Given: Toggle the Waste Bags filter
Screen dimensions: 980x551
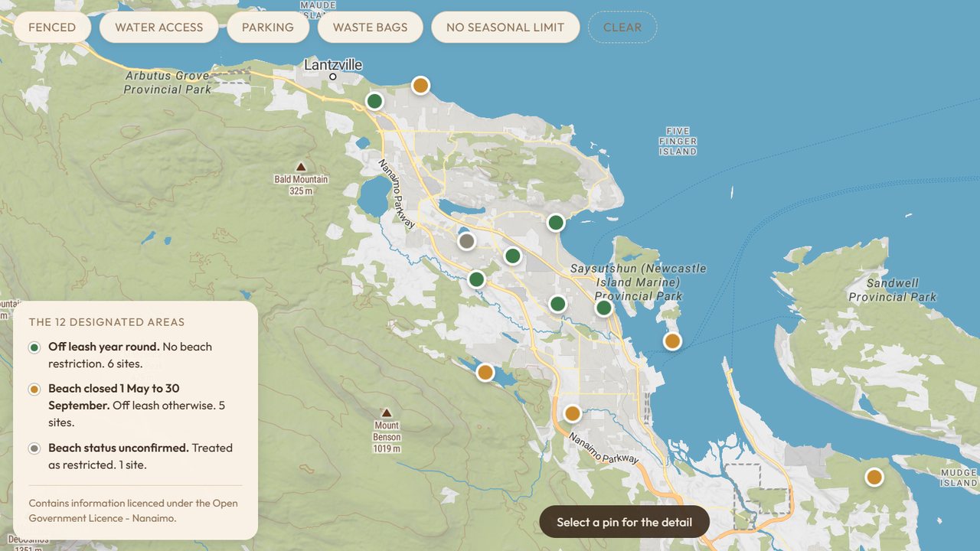Looking at the screenshot, I should (x=371, y=28).
